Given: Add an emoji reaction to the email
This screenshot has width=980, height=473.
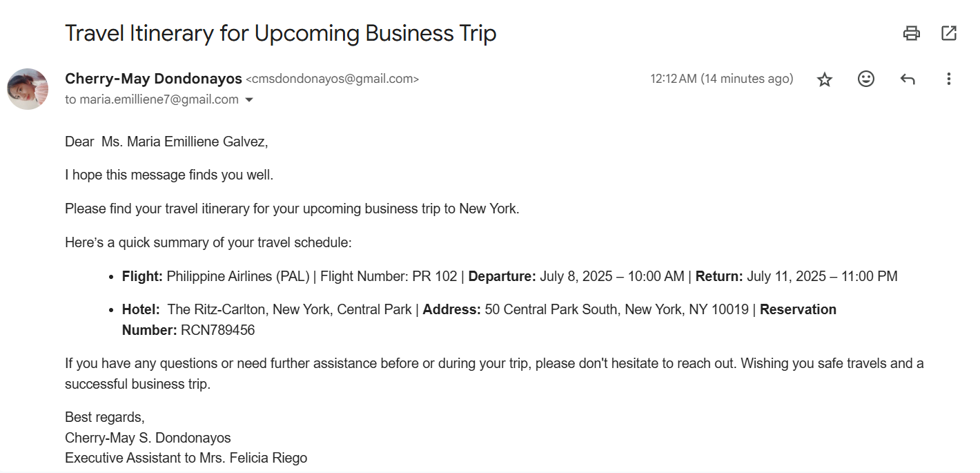Looking at the screenshot, I should tap(865, 79).
